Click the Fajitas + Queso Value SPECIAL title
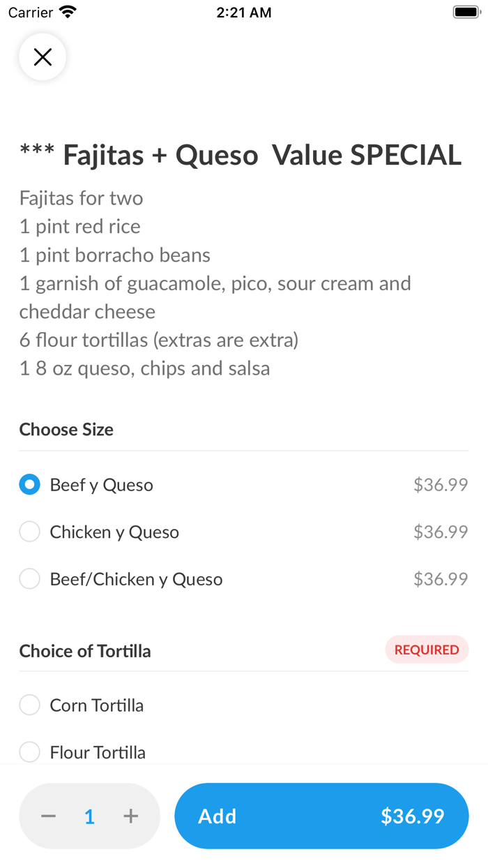Image resolution: width=488 pixels, height=868 pixels. (x=241, y=155)
